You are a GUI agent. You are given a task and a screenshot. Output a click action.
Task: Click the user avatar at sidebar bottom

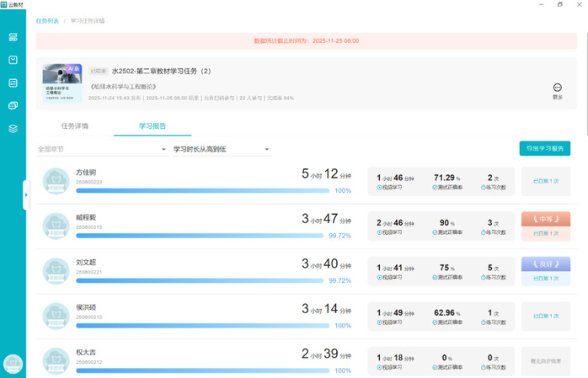(13, 364)
